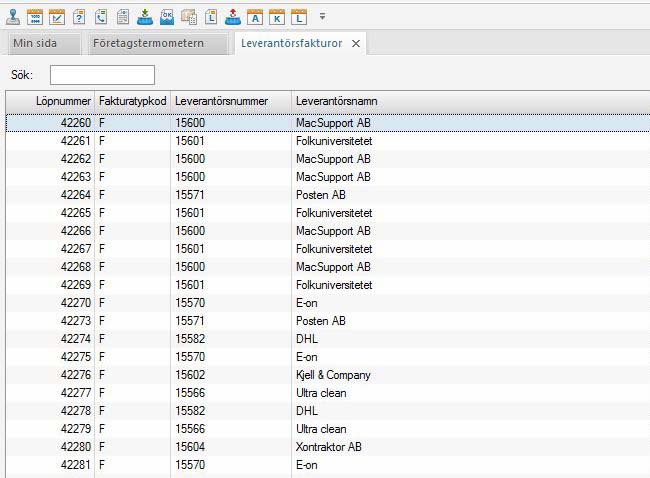
Task: Switch to the Min sida tab
Action: [x=44, y=44]
